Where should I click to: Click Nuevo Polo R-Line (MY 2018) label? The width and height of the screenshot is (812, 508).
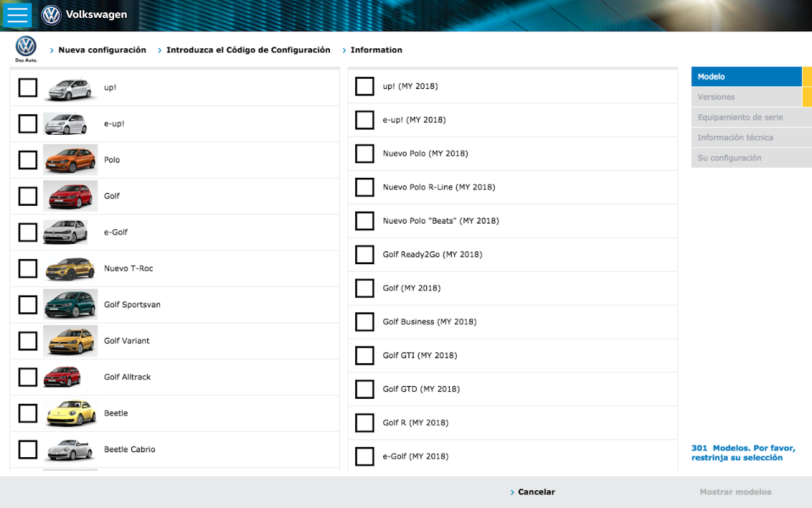pyautogui.click(x=439, y=187)
